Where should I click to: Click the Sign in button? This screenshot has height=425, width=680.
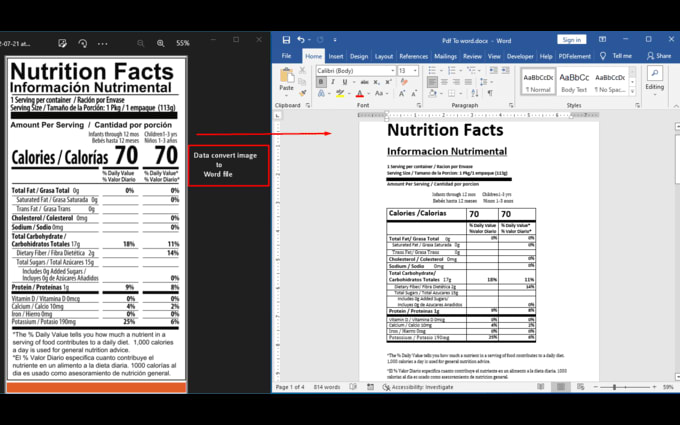click(572, 39)
